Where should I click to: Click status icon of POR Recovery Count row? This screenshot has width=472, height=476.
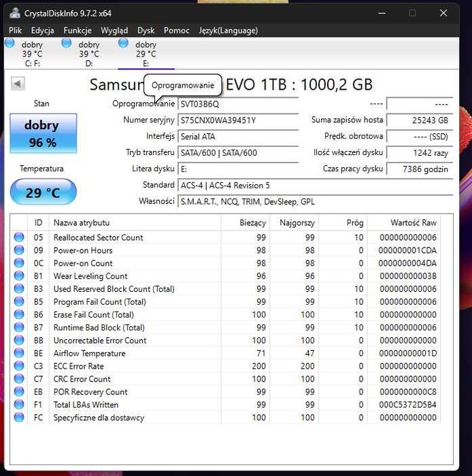click(19, 392)
